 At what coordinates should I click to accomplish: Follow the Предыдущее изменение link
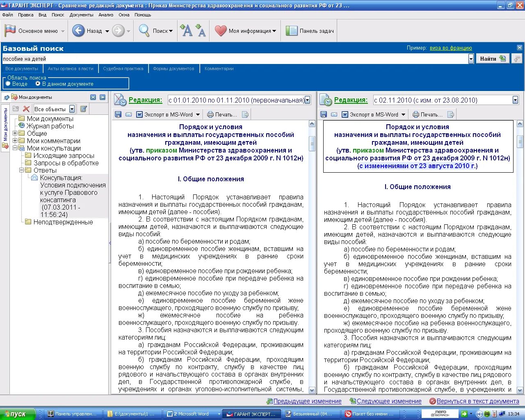[307, 401]
